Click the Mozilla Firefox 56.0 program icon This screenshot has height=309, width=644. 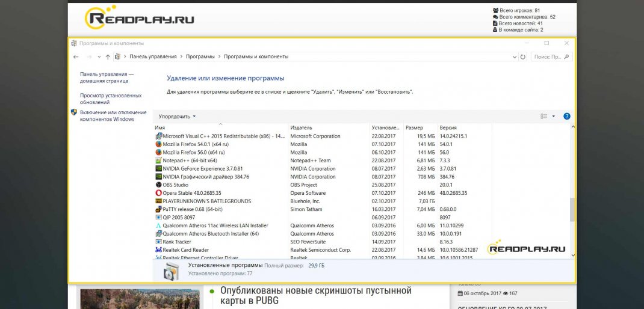[x=158, y=152]
